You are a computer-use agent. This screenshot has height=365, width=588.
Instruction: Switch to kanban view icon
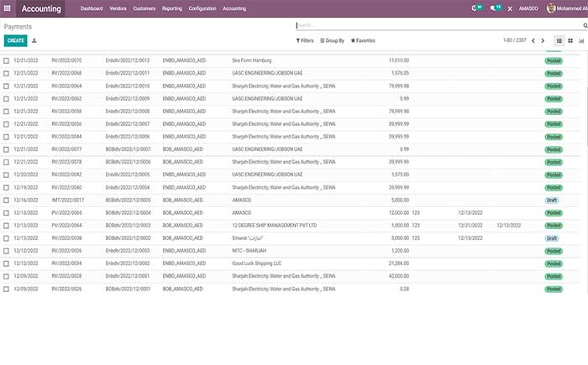click(570, 40)
